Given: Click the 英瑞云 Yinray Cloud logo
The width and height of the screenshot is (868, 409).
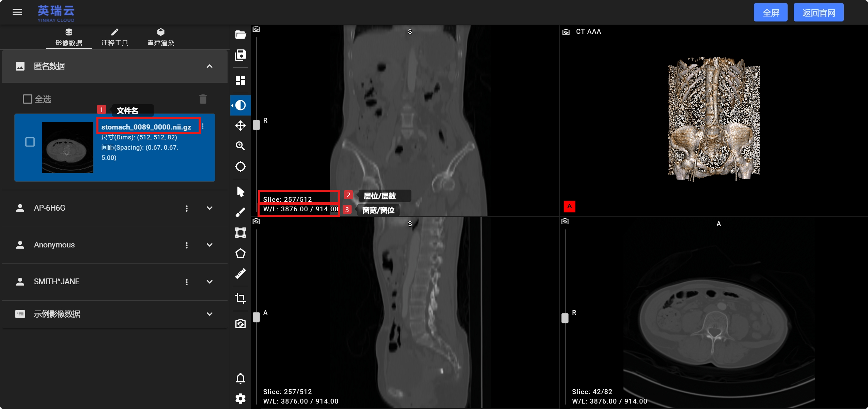Looking at the screenshot, I should 56,13.
